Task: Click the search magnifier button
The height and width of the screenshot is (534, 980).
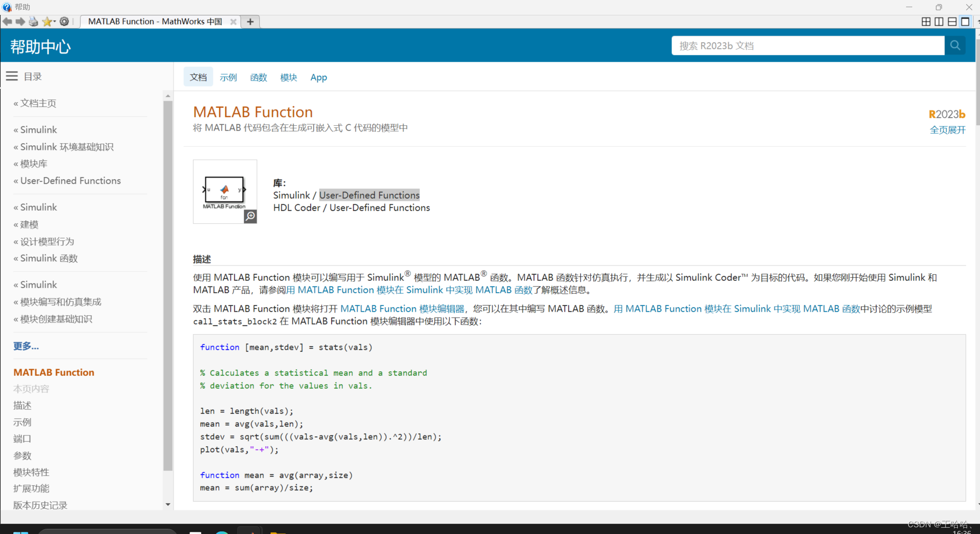Action: (955, 45)
